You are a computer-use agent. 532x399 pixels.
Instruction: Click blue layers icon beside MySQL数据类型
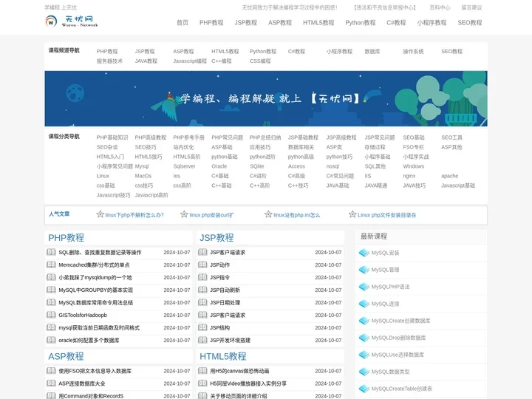point(364,372)
